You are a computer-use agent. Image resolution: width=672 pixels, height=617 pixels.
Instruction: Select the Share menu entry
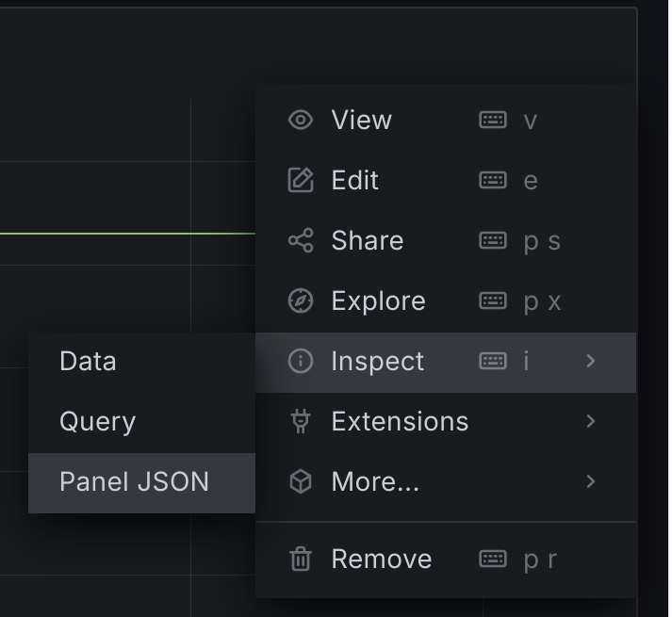[446, 240]
